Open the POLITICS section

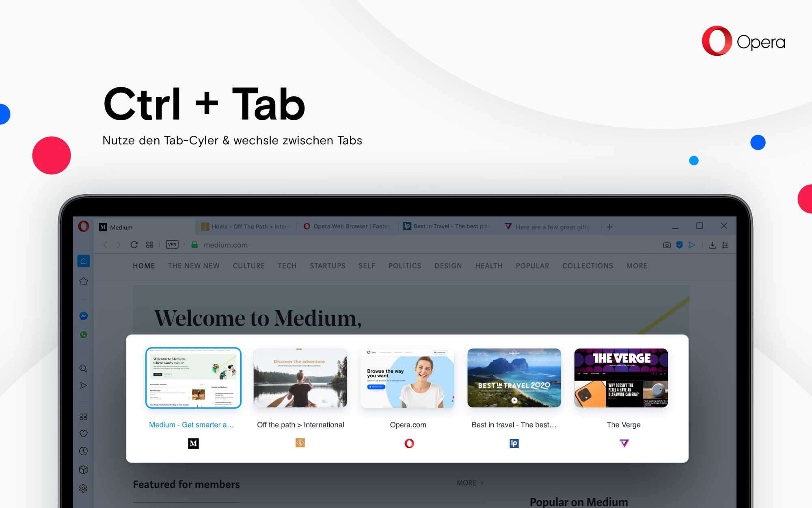(405, 266)
